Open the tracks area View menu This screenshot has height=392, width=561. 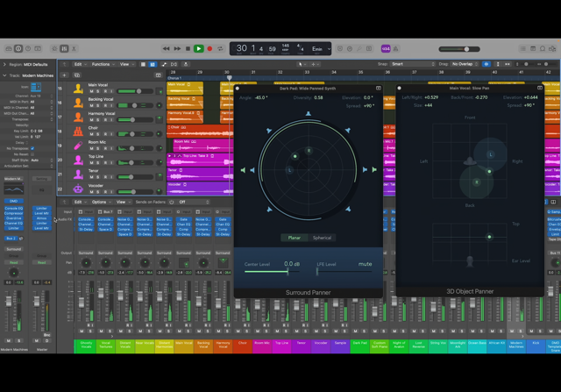point(126,64)
